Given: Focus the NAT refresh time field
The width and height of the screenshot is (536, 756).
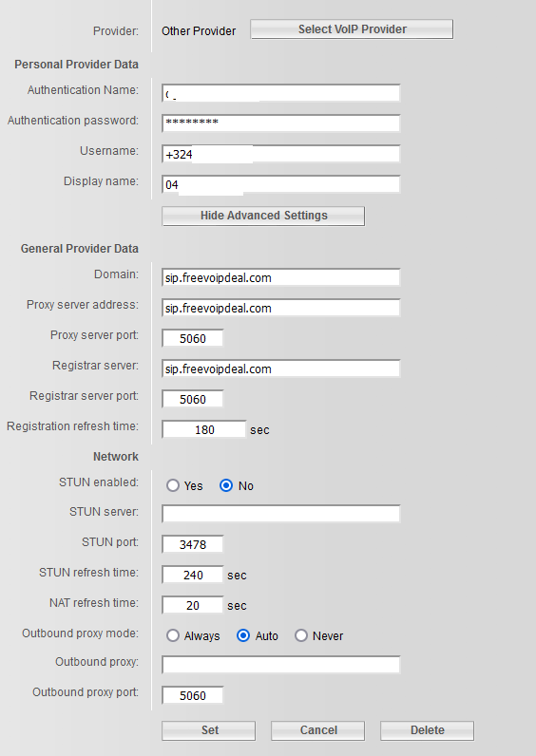Looking at the screenshot, I should [x=193, y=605].
